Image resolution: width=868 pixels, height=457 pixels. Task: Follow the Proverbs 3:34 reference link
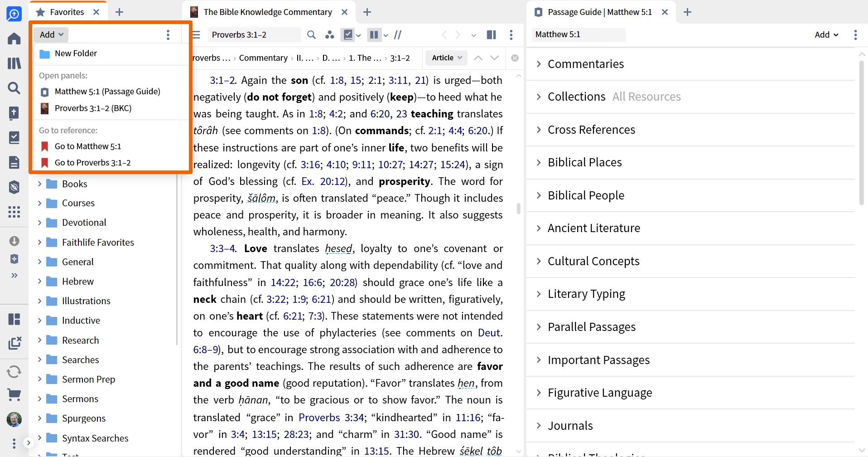pos(331,417)
